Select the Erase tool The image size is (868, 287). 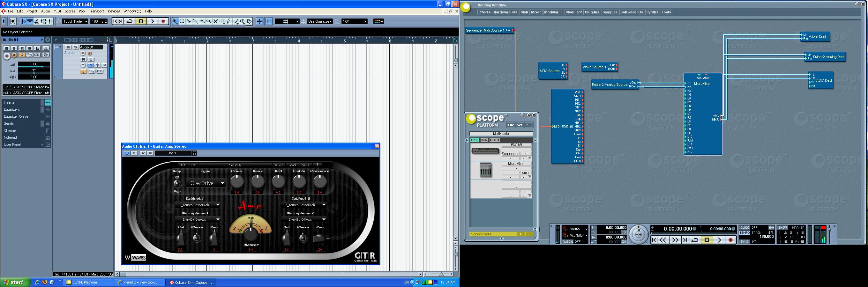point(202,21)
